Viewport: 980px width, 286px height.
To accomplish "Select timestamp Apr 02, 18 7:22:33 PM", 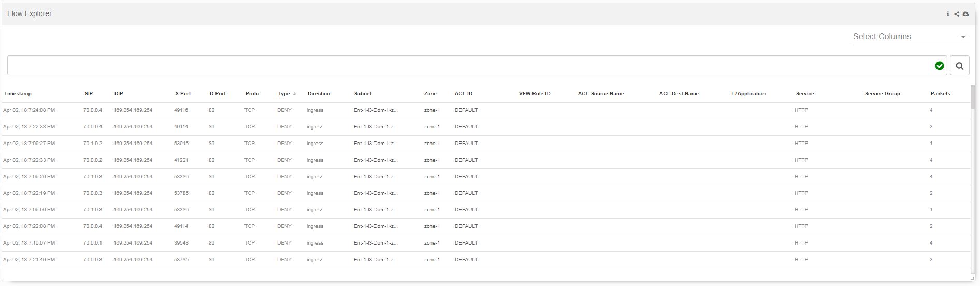I will pos(29,160).
